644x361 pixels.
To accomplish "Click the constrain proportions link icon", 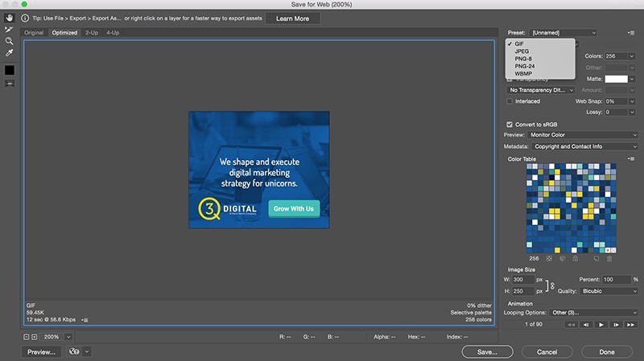I will (552, 285).
